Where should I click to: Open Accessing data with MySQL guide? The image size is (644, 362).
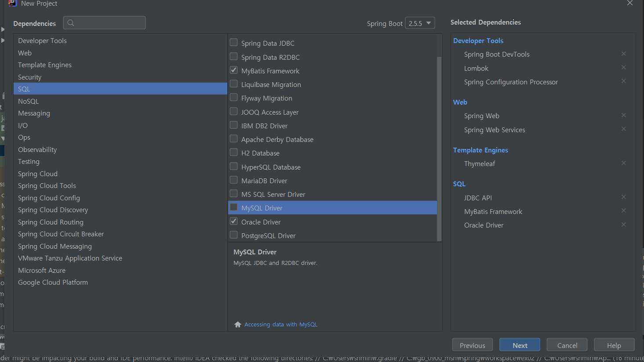[x=280, y=324]
